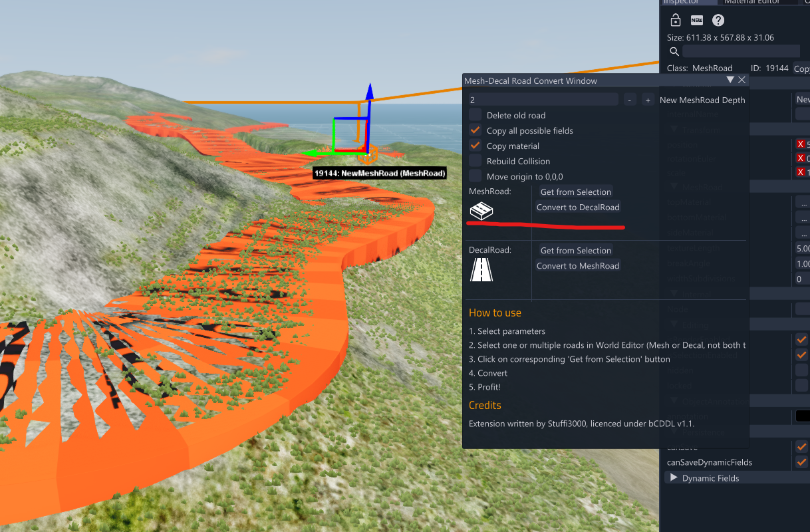The height and width of the screenshot is (532, 810).
Task: Open bottomMaterial browse ellipsis button
Action: [x=803, y=218]
